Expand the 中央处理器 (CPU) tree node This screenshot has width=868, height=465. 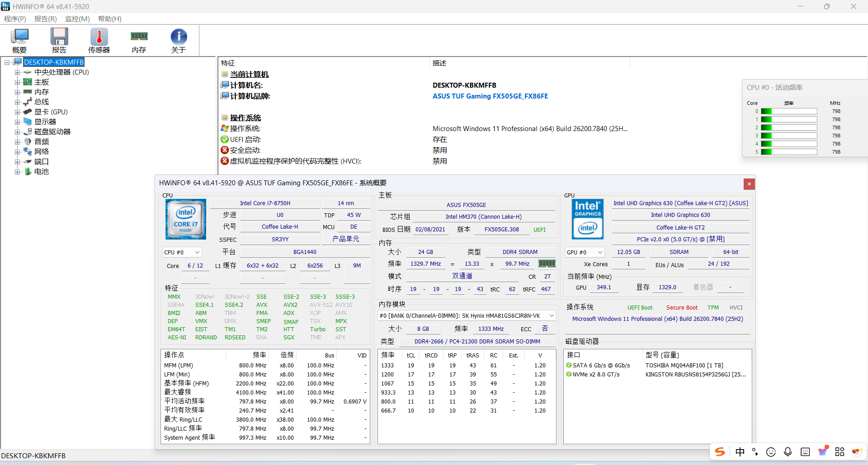click(x=17, y=72)
